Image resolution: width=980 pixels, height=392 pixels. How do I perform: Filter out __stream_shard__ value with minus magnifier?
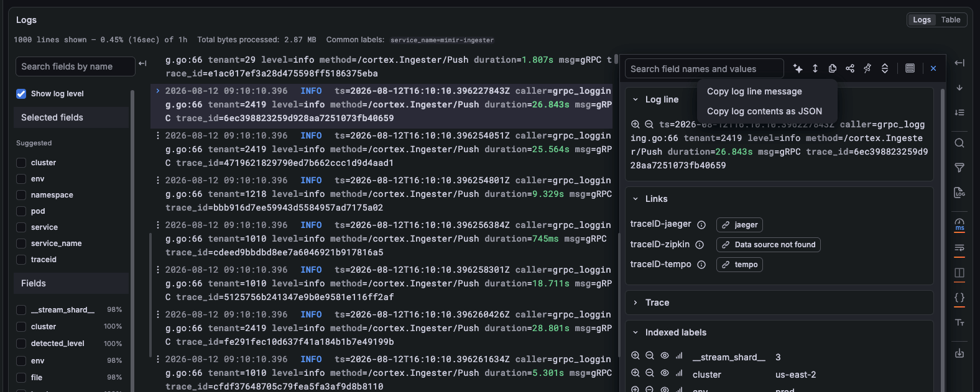649,356
